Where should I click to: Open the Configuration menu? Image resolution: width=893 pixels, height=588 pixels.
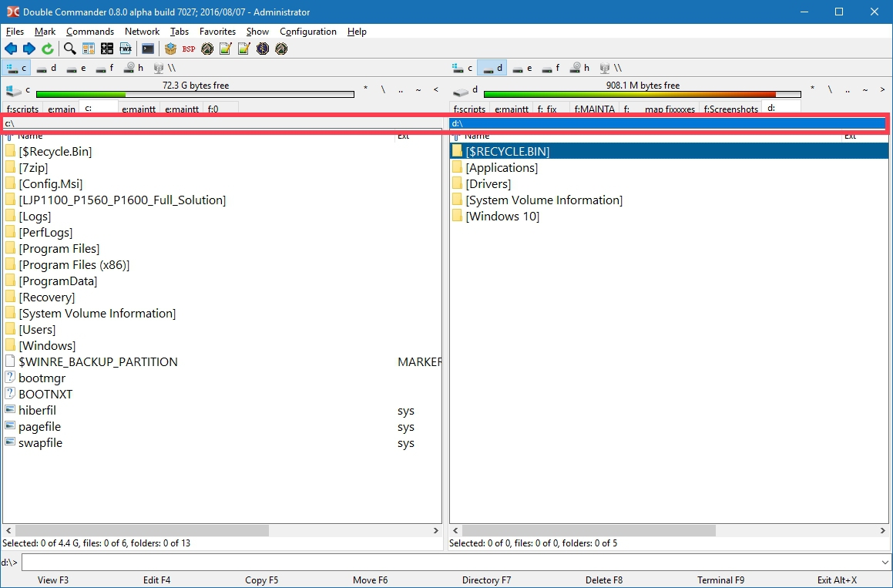click(x=307, y=32)
